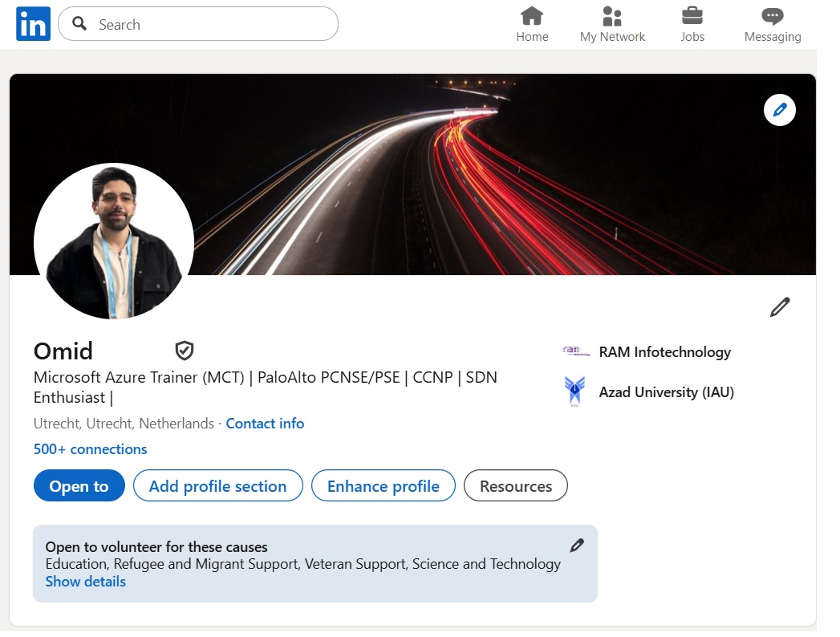
Task: Click the LinkedIn logo
Action: coord(32,23)
